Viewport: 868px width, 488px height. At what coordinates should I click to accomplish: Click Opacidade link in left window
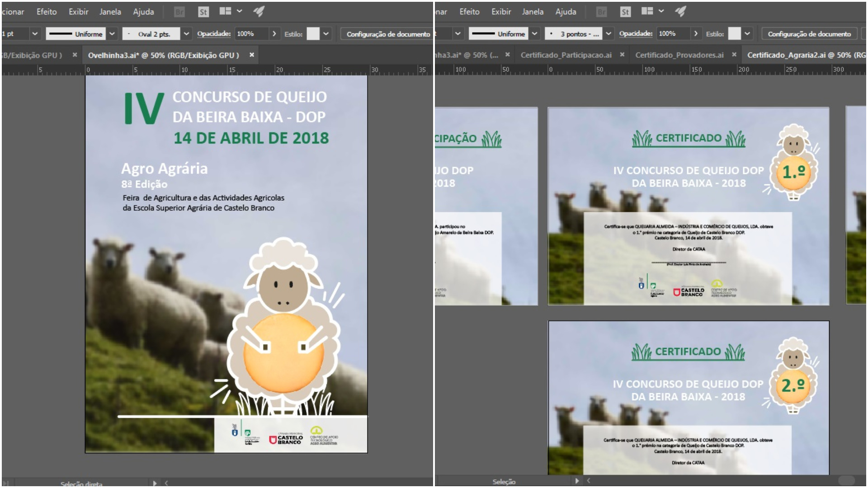click(214, 34)
